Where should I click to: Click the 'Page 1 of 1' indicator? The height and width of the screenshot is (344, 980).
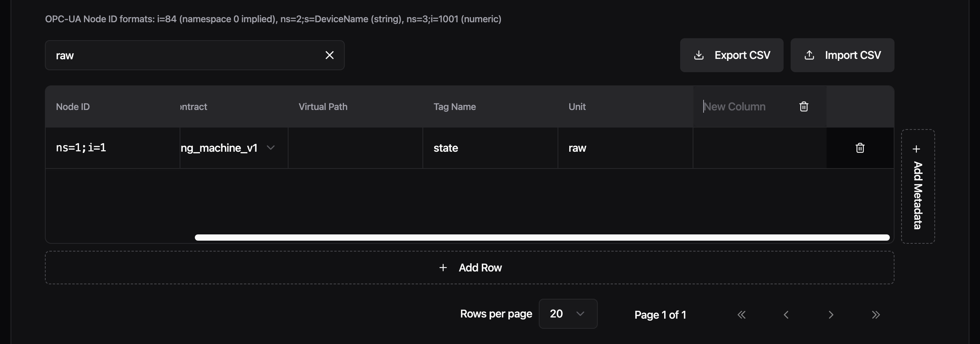pos(660,315)
